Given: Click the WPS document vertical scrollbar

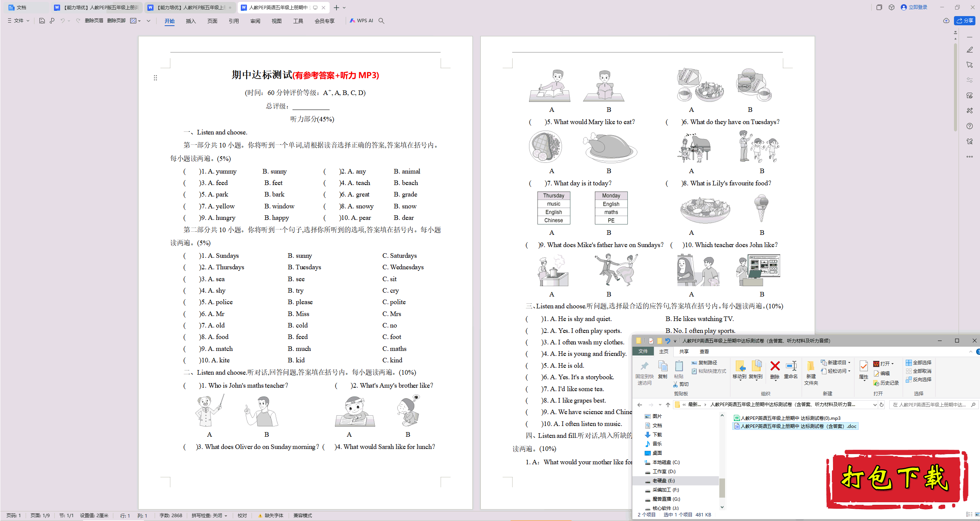Looking at the screenshot, I should pos(955,87).
